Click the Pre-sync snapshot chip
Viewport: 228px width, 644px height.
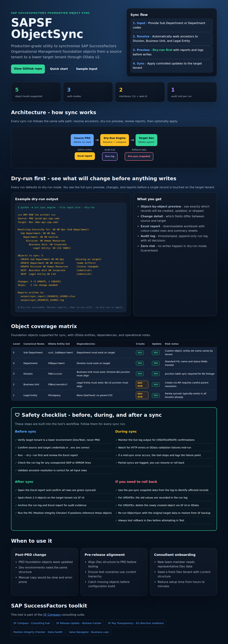pyautogui.click(x=139, y=156)
